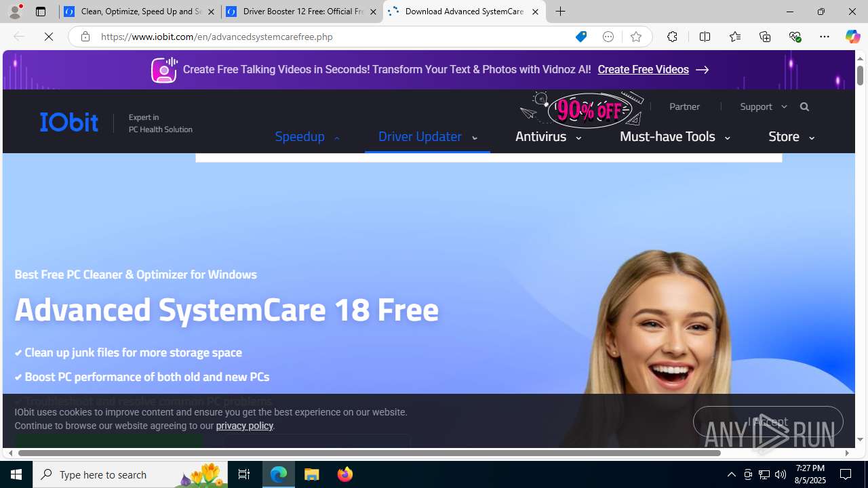The image size is (868, 488).
Task: Open the Support dropdown
Action: pos(764,106)
